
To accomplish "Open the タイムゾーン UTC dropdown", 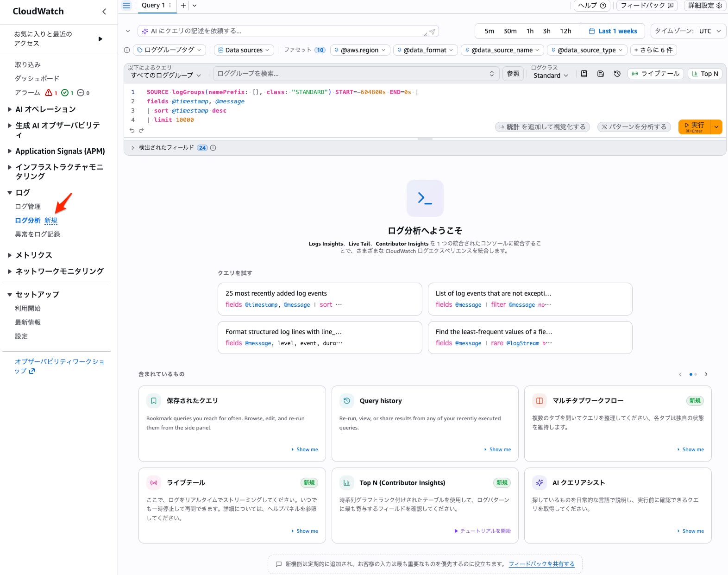I will 688,31.
